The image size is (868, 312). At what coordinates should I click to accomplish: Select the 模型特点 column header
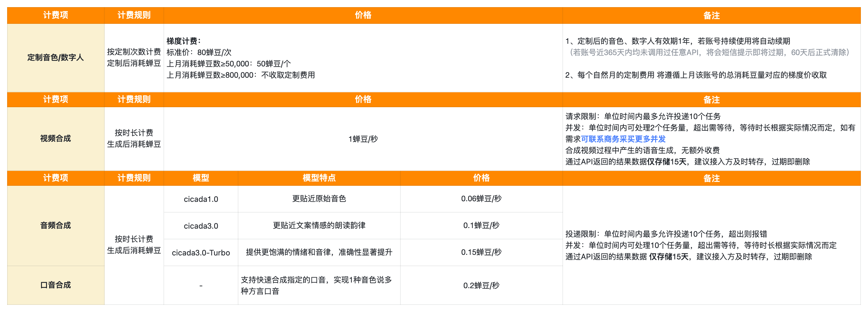[319, 178]
